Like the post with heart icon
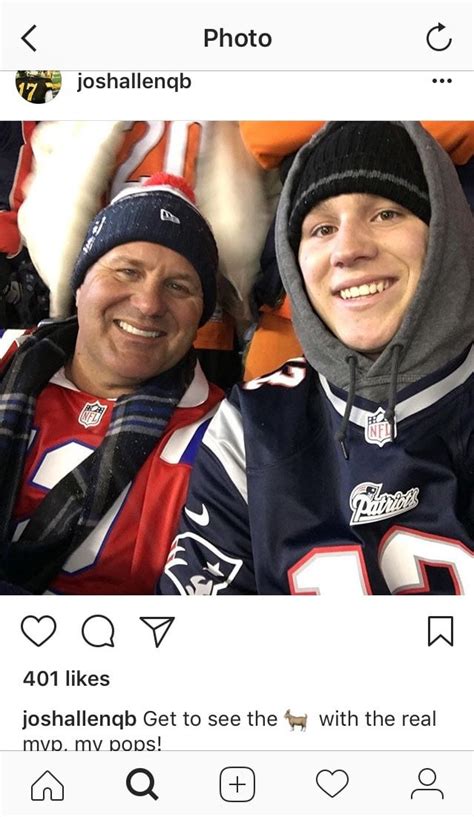Image resolution: width=474 pixels, height=817 pixels. point(39,630)
